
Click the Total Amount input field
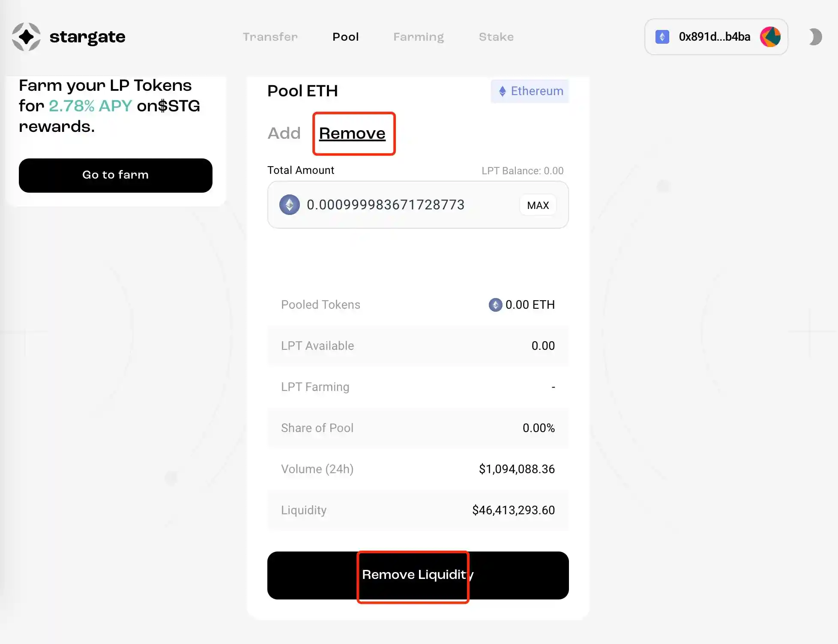tap(403, 205)
